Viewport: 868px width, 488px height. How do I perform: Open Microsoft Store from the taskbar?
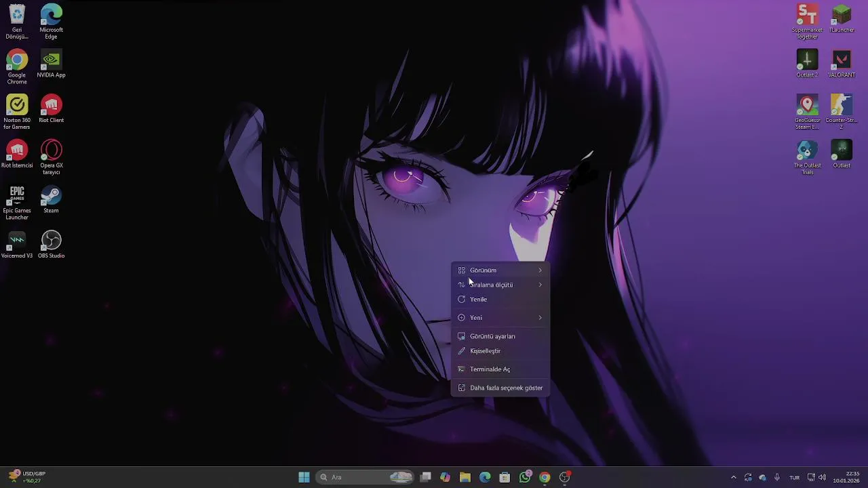click(505, 477)
